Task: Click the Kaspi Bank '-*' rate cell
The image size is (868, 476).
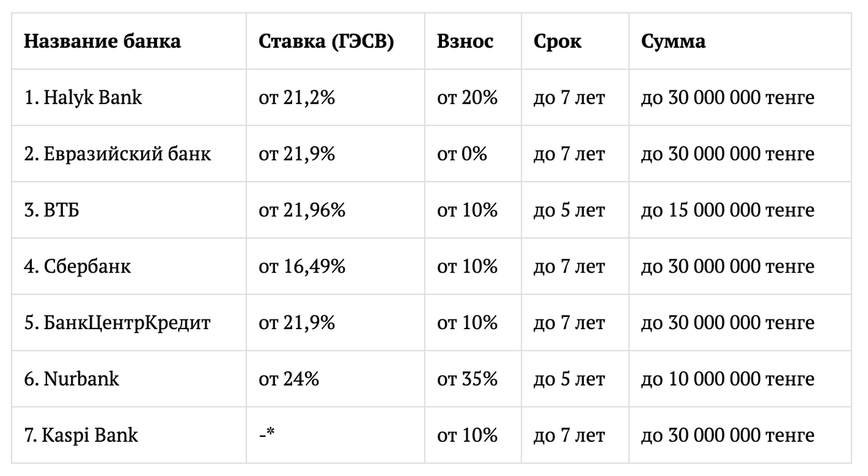Action: 267,435
